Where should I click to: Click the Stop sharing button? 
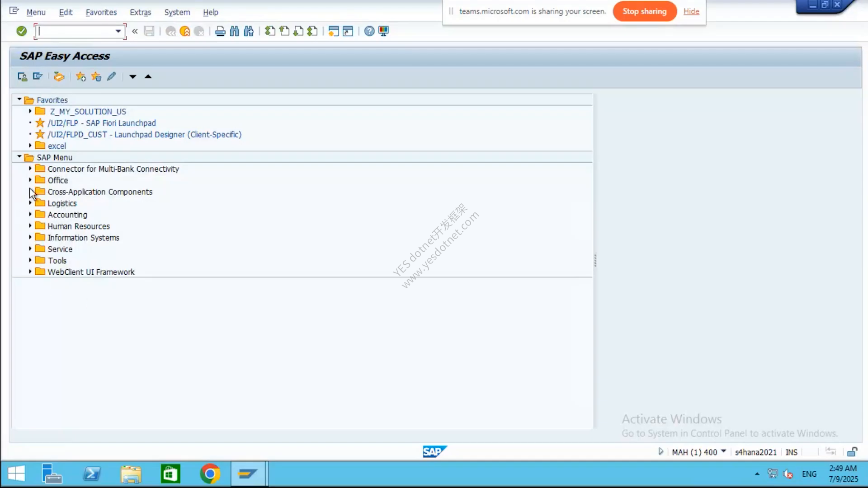tap(645, 11)
